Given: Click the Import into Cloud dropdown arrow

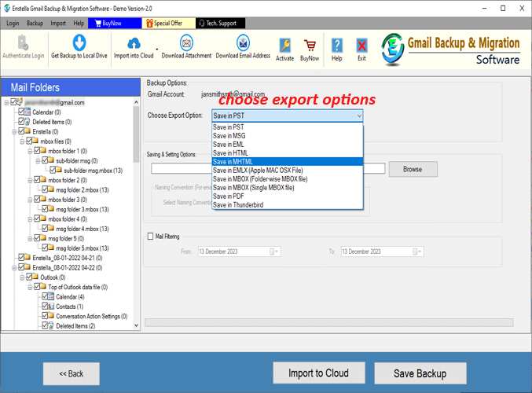Looking at the screenshot, I should (156, 50).
